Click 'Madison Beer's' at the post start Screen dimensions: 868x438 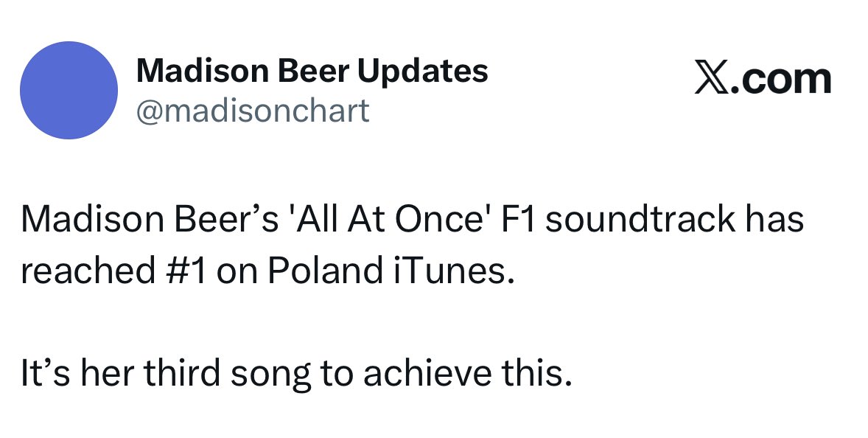coord(150,219)
